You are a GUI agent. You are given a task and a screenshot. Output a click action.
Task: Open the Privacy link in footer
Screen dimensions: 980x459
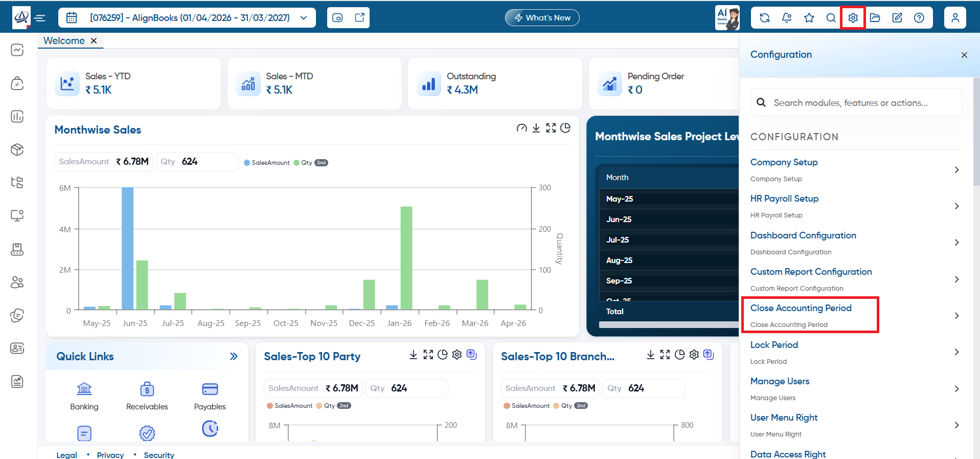pyautogui.click(x=110, y=455)
